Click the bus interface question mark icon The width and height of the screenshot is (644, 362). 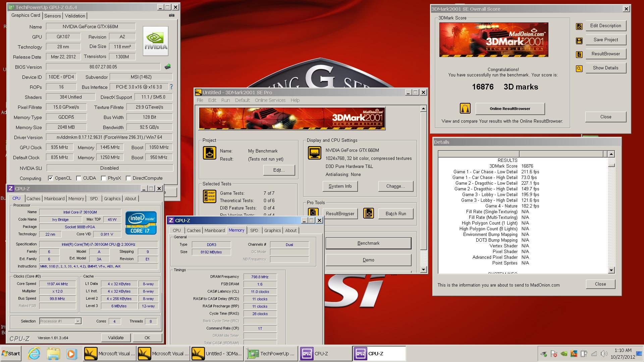171,87
